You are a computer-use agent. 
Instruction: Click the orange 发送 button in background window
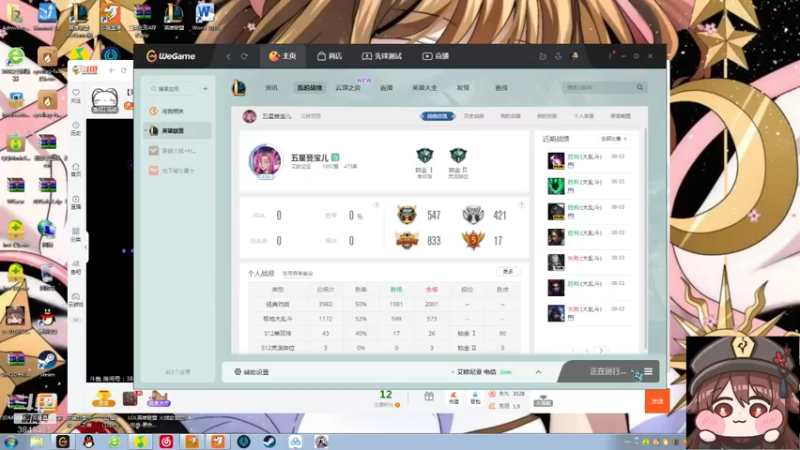tap(657, 401)
